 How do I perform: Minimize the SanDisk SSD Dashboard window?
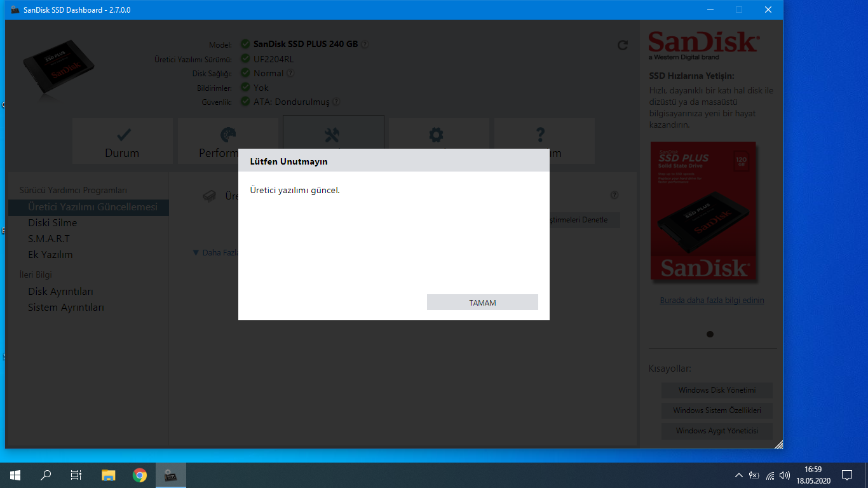(x=710, y=10)
